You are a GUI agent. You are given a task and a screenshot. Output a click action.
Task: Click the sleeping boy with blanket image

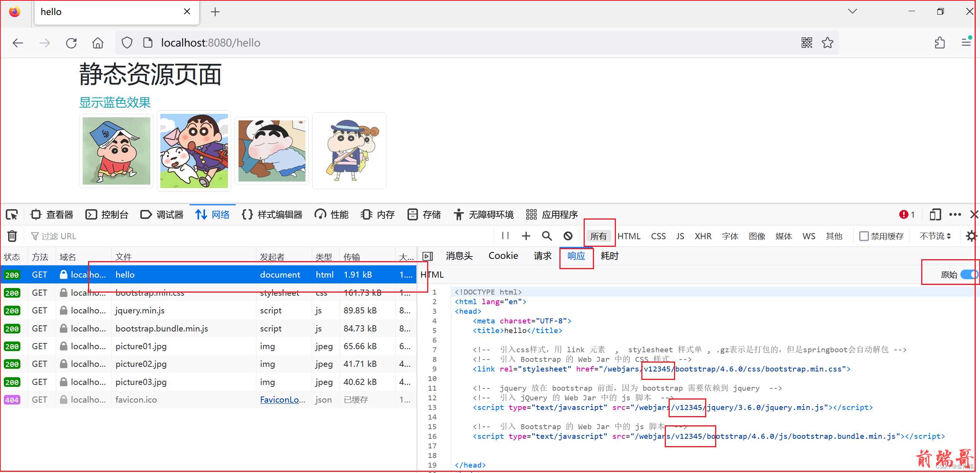click(272, 151)
